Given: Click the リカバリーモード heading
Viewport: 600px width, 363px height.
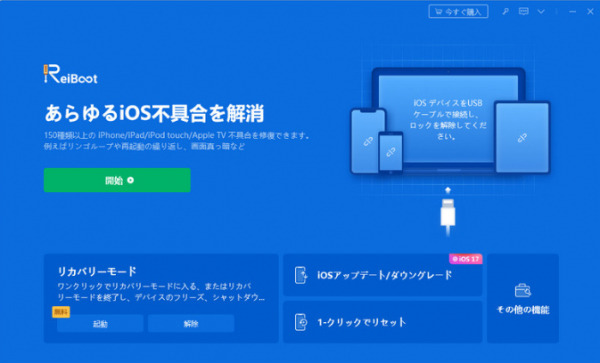Looking at the screenshot, I should [97, 271].
